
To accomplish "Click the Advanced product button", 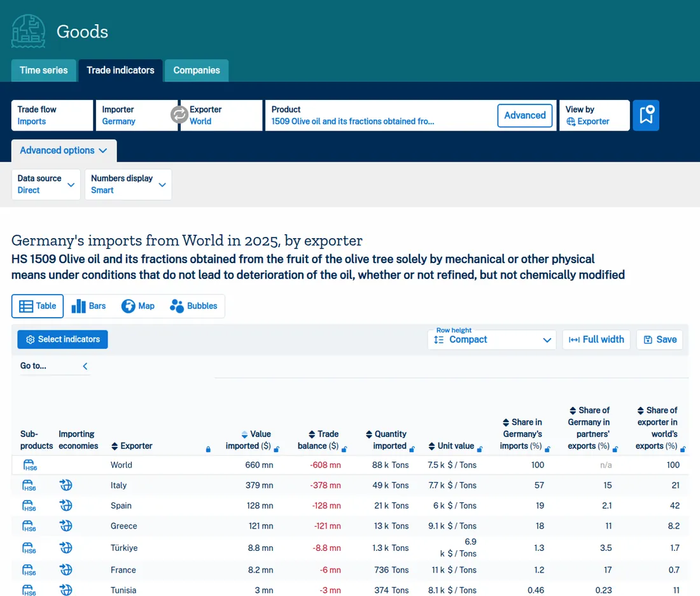I will [x=525, y=115].
